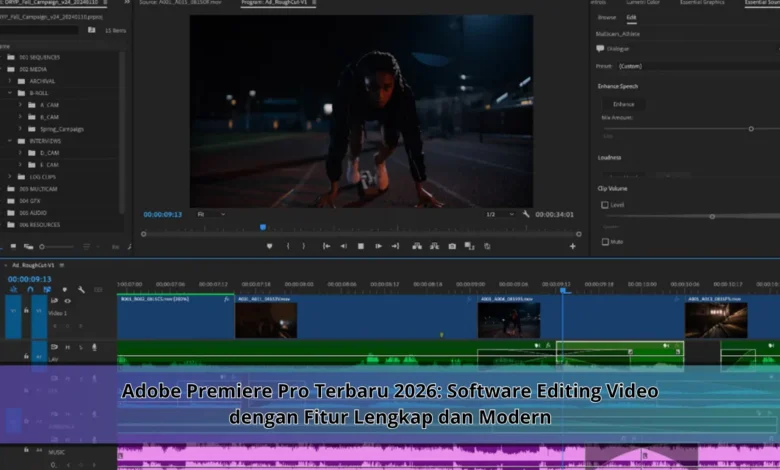Toggle sync lock on Video 1 track
The image size is (780, 470).
(54, 301)
